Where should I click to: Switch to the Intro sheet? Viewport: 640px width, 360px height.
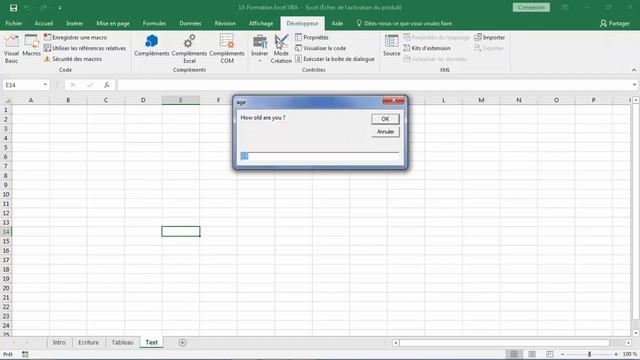pos(59,342)
